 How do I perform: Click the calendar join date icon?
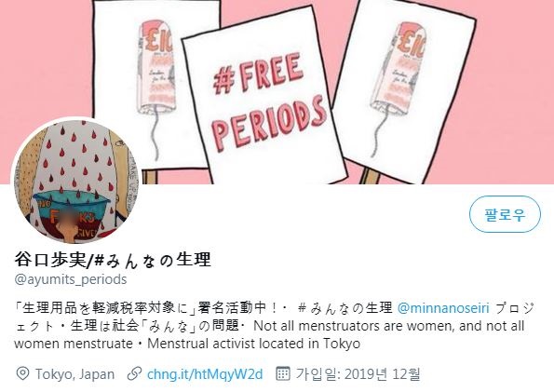(283, 373)
